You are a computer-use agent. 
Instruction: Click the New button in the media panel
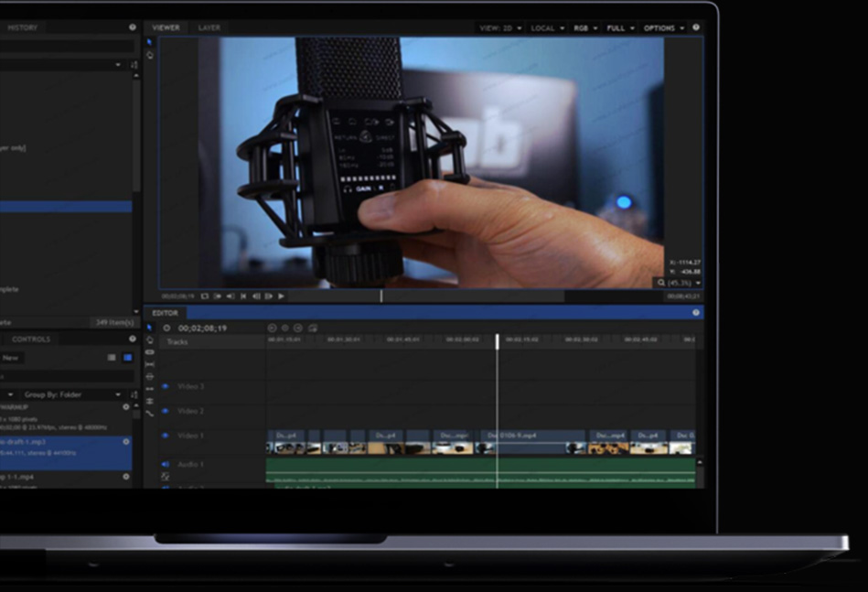[11, 358]
